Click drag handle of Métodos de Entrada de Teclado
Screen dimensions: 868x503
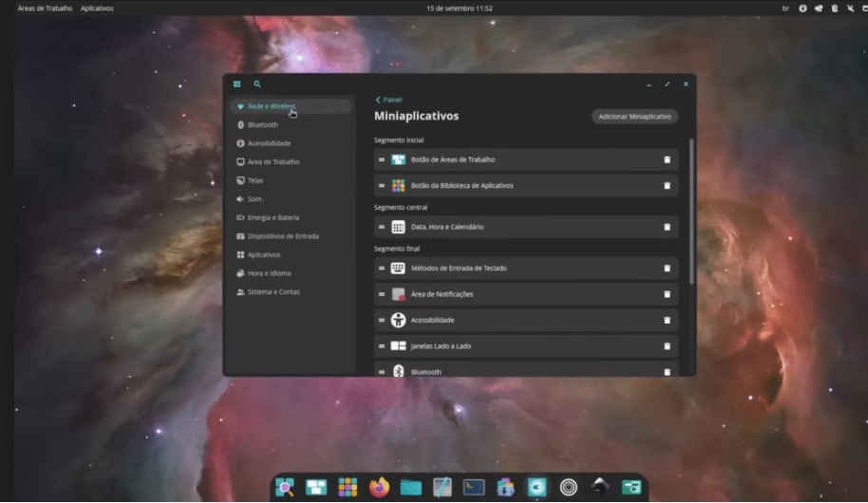[382, 269]
